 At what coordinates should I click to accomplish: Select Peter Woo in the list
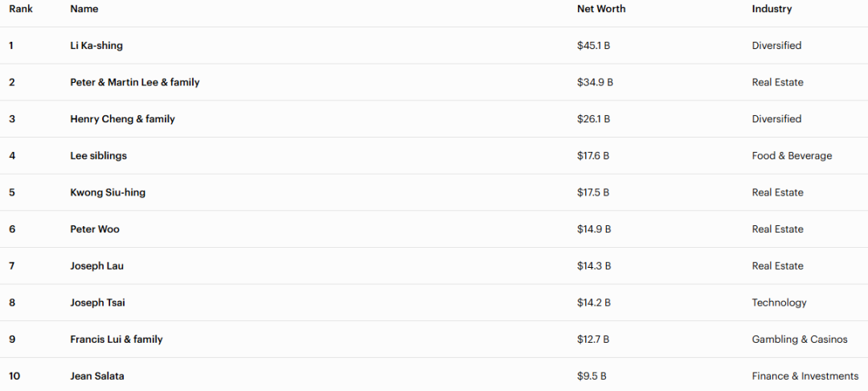point(95,229)
